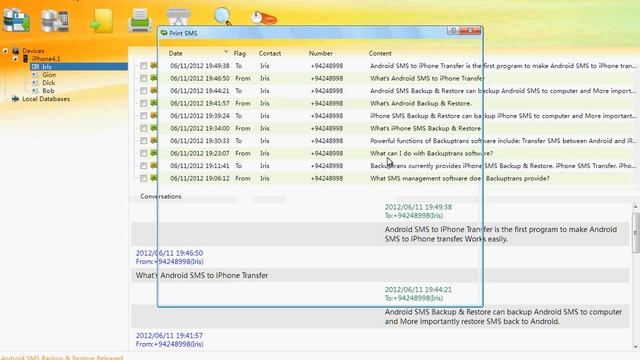Select Bob in the device tree
This screenshot has height=360, width=640.
(48, 91)
